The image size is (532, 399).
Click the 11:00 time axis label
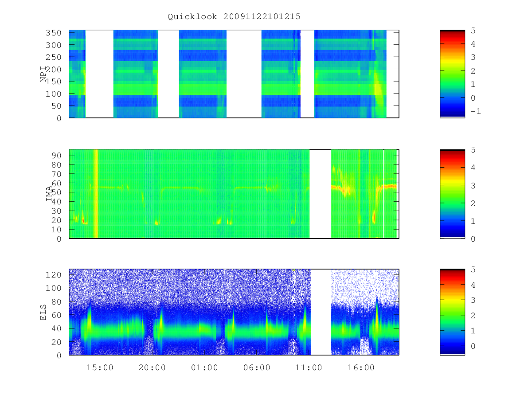click(309, 368)
